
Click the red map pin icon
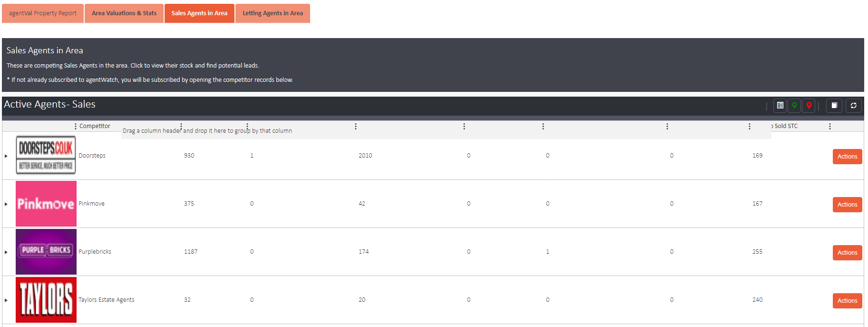[809, 106]
